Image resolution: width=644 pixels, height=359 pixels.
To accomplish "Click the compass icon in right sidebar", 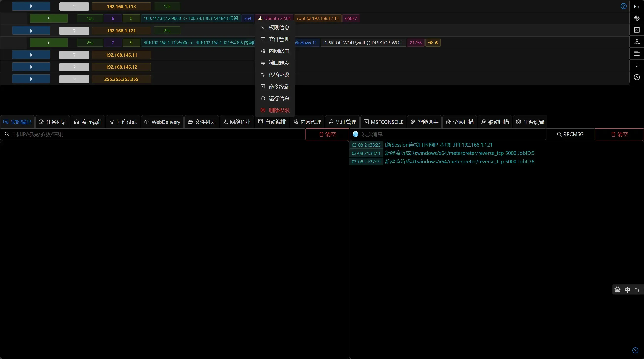I will point(637,77).
